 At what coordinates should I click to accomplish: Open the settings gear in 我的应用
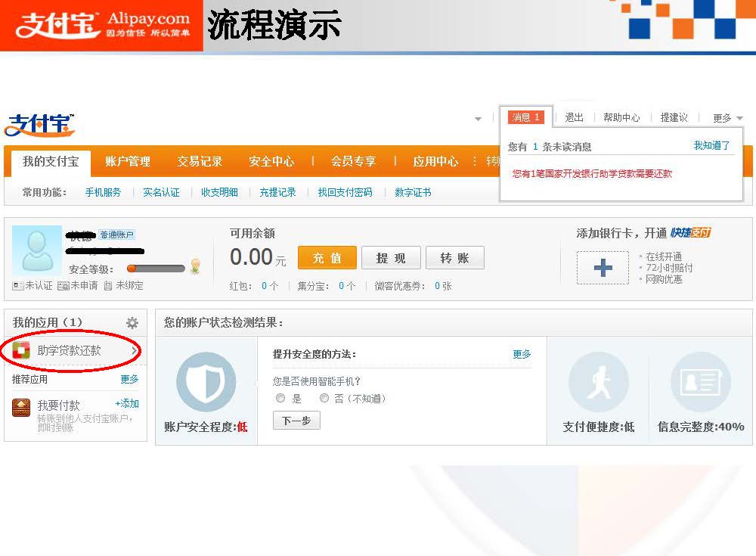(x=132, y=323)
